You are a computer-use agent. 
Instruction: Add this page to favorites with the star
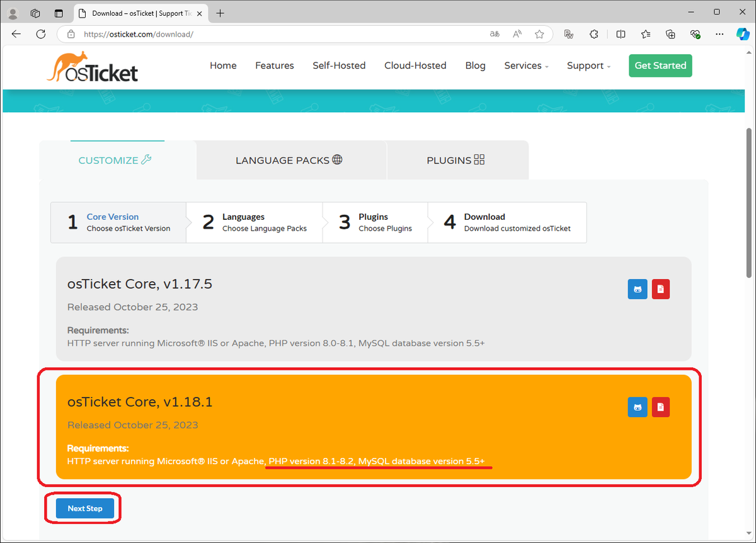click(539, 34)
